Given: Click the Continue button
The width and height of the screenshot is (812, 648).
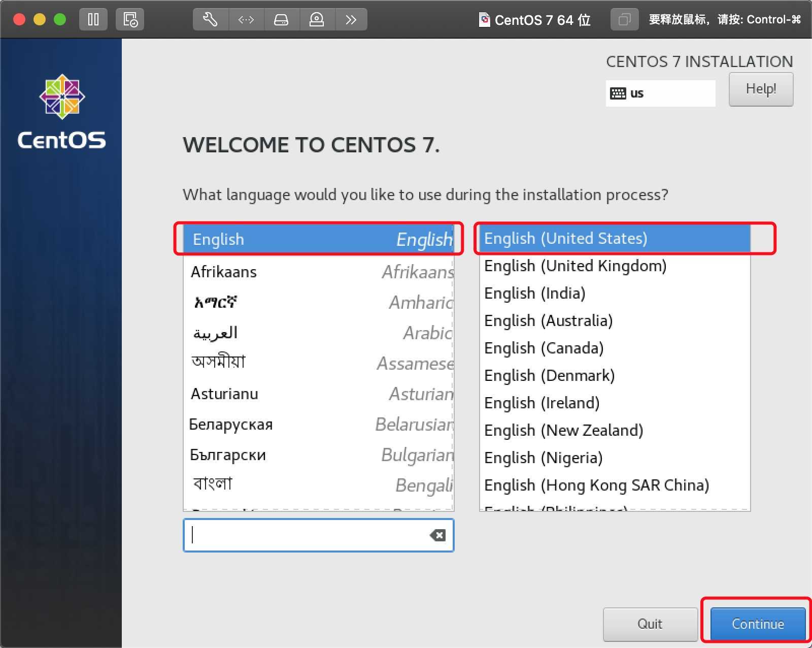Looking at the screenshot, I should click(x=758, y=624).
